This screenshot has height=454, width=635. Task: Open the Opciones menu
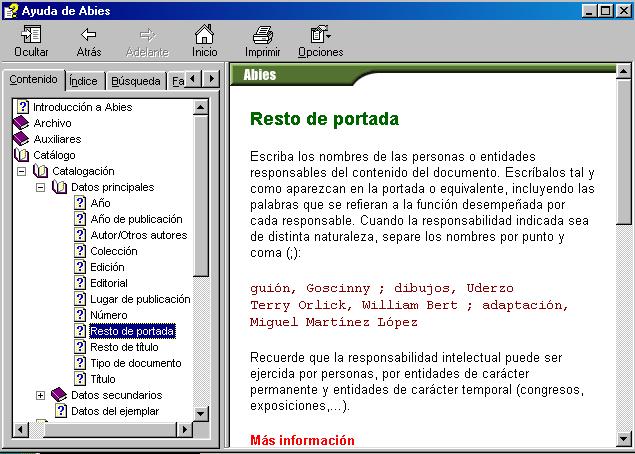(x=320, y=40)
